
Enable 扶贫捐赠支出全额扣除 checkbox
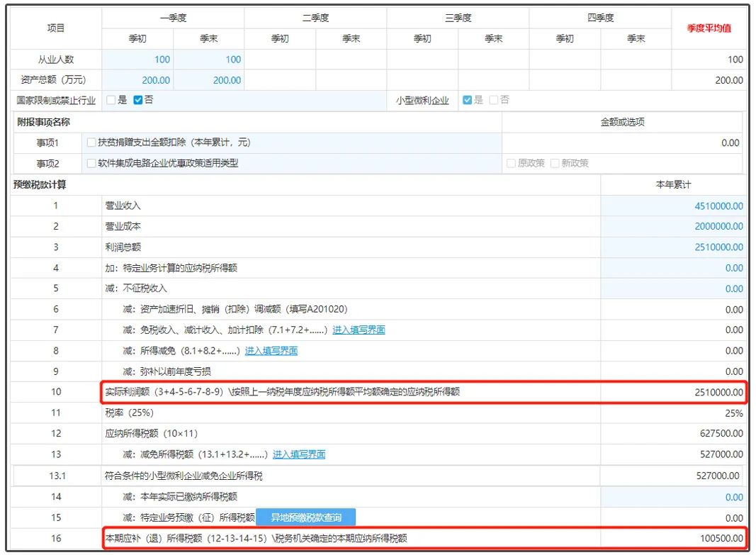91,142
